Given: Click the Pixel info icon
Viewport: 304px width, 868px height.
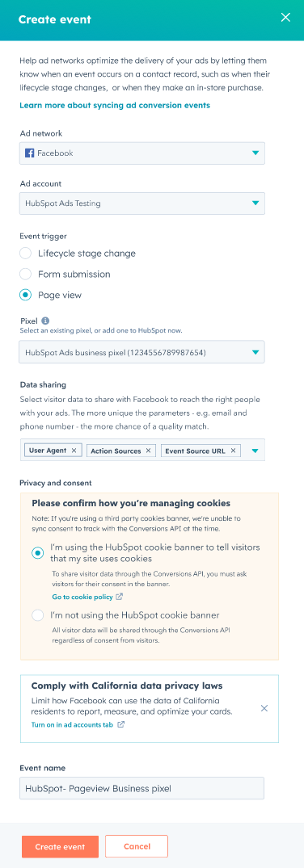Looking at the screenshot, I should tap(45, 321).
